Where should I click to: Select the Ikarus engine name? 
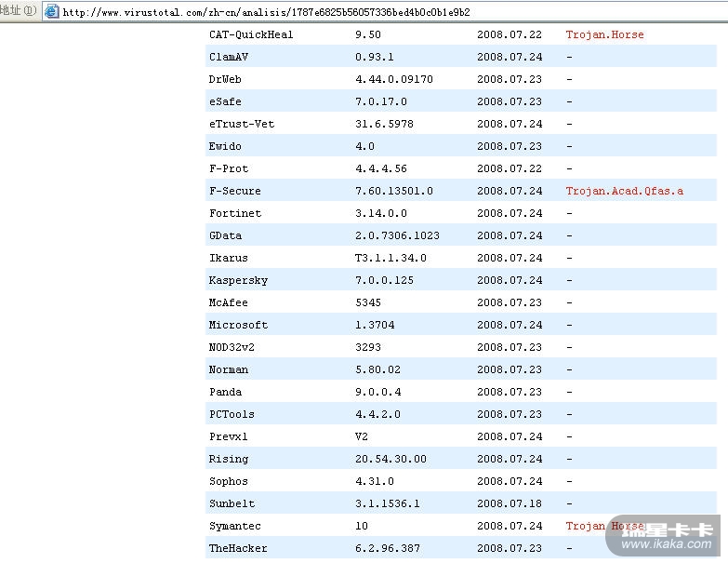pyautogui.click(x=229, y=258)
